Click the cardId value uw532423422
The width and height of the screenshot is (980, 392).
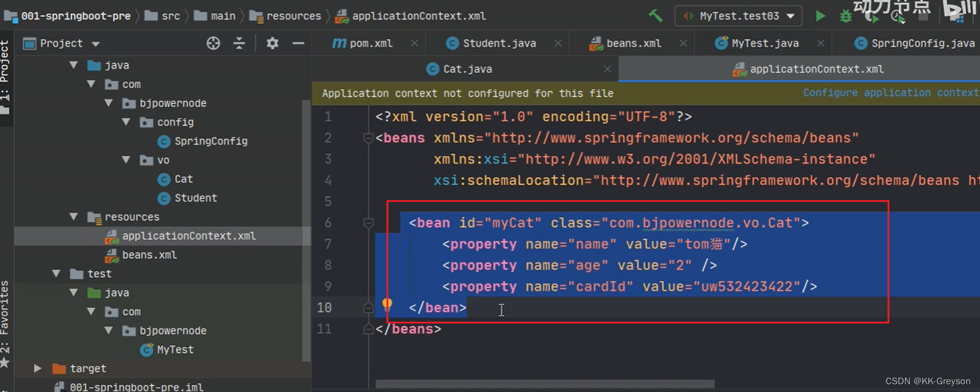coord(747,287)
